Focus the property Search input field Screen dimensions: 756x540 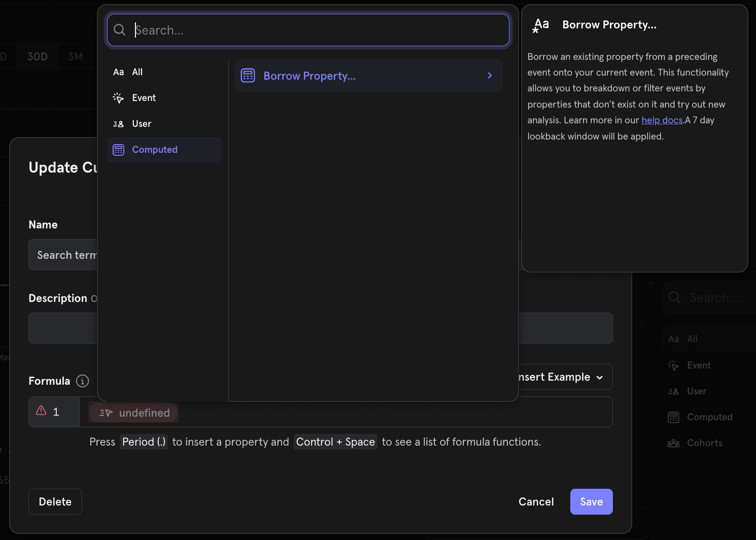(315, 30)
